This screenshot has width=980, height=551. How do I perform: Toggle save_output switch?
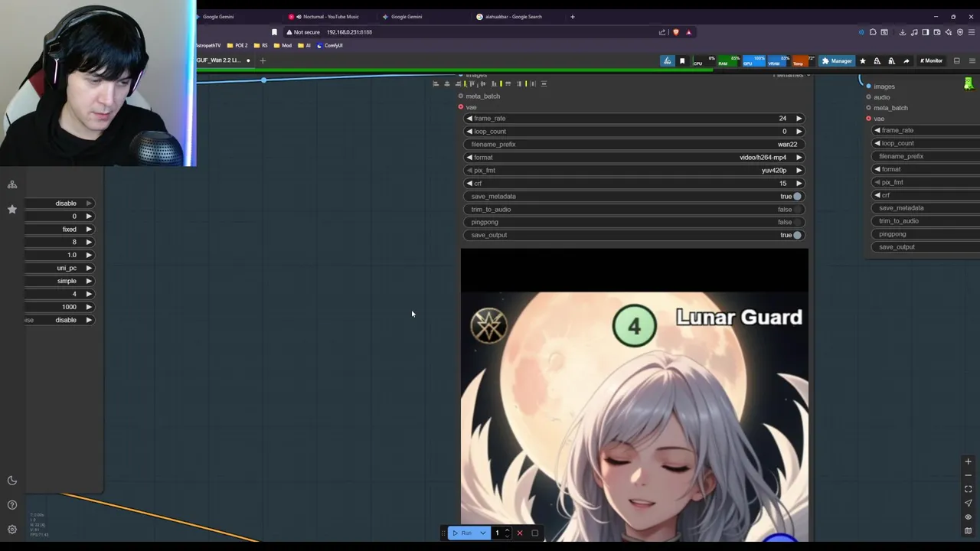pyautogui.click(x=797, y=235)
